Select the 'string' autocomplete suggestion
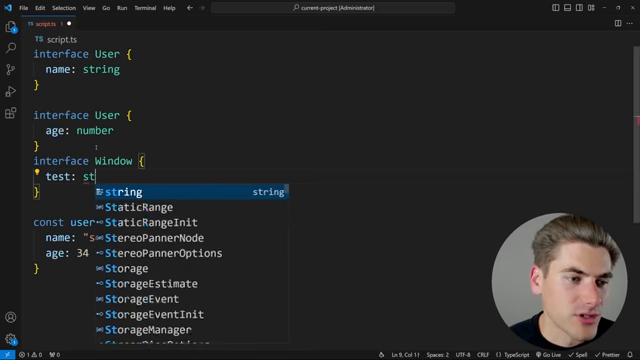Screen dimensions: 640x360 pos(192,192)
